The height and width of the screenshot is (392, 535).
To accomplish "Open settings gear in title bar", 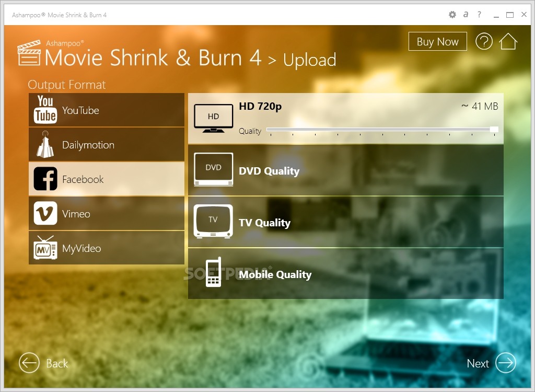I will (x=452, y=15).
